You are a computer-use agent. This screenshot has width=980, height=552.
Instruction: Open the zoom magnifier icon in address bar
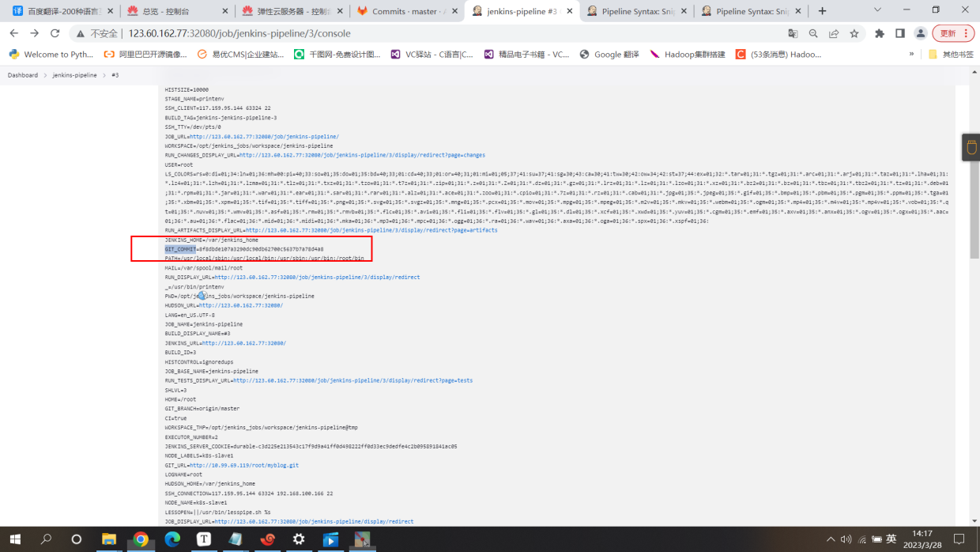813,33
